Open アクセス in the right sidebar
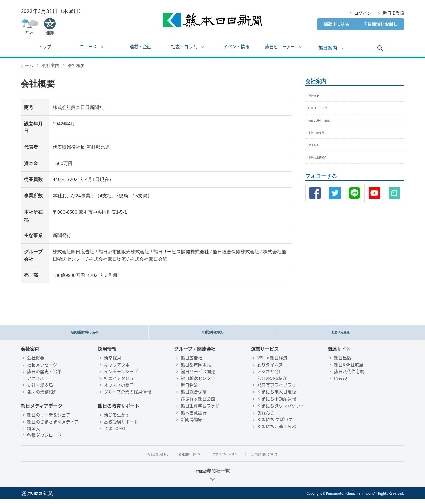This screenshot has height=504, width=425. (x=314, y=145)
